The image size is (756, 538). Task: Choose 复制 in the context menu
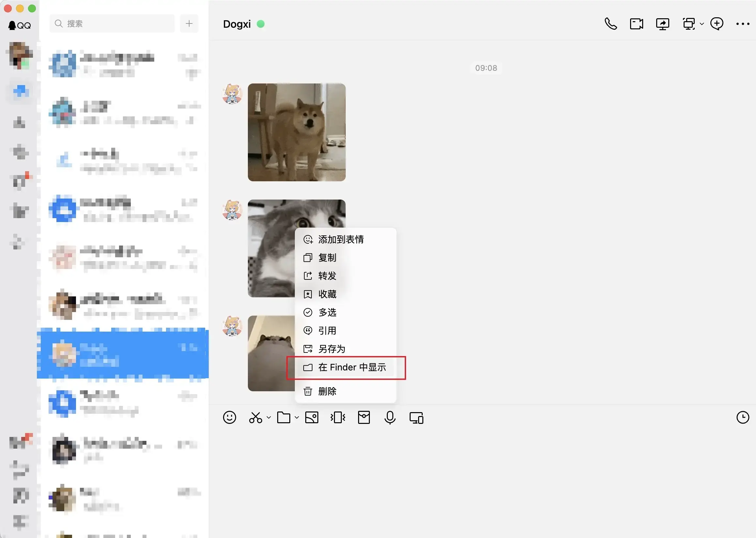tap(345, 257)
